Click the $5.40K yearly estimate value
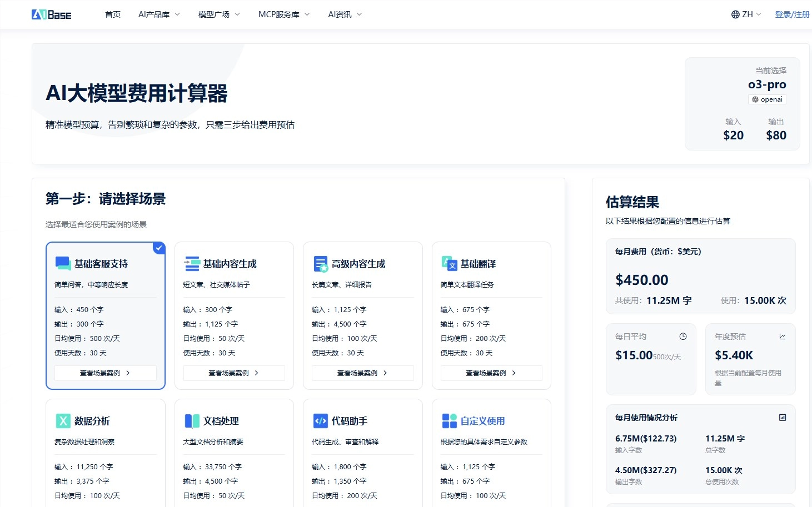This screenshot has width=812, height=507. pyautogui.click(x=734, y=355)
